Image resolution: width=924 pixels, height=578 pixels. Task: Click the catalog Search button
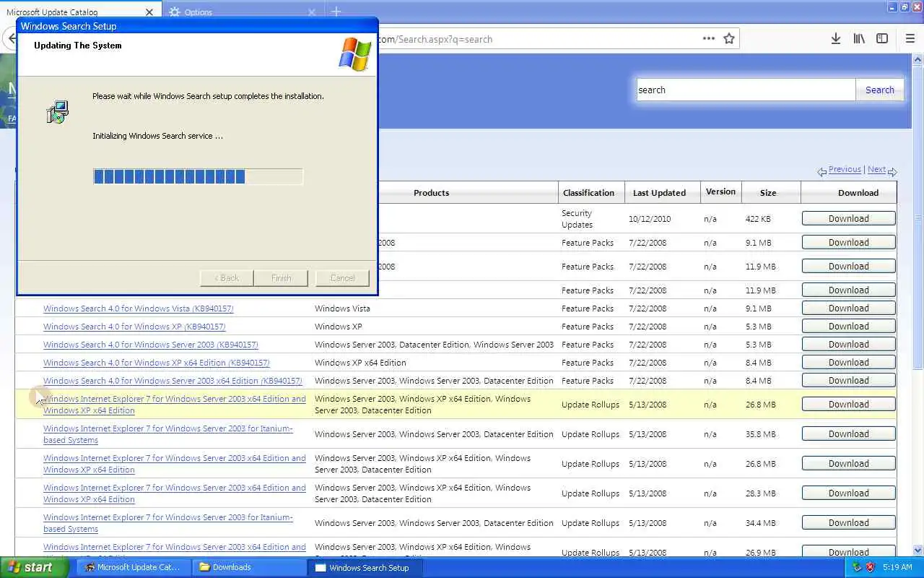click(x=879, y=90)
